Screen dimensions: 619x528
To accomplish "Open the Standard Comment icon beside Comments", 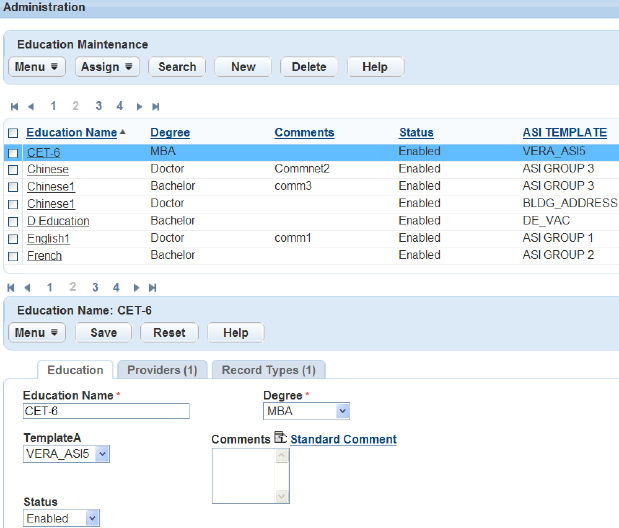I will click(280, 438).
